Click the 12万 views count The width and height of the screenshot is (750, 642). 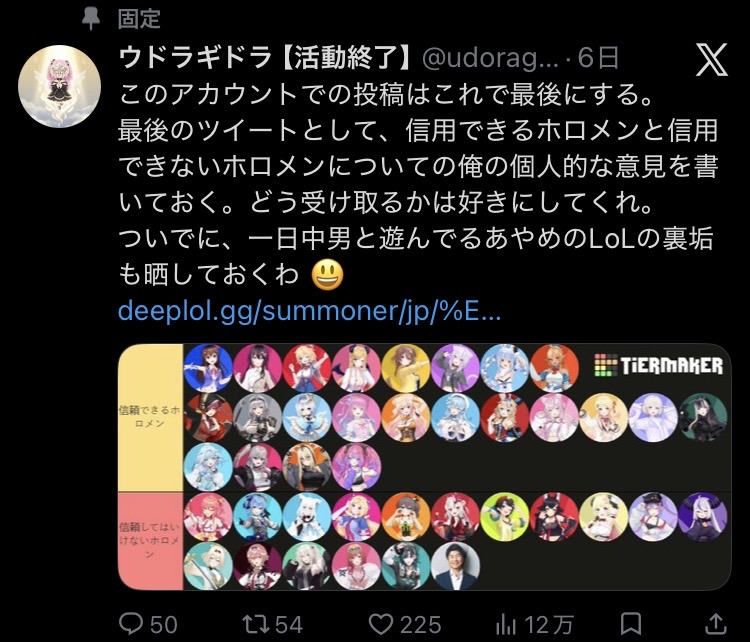[549, 625]
